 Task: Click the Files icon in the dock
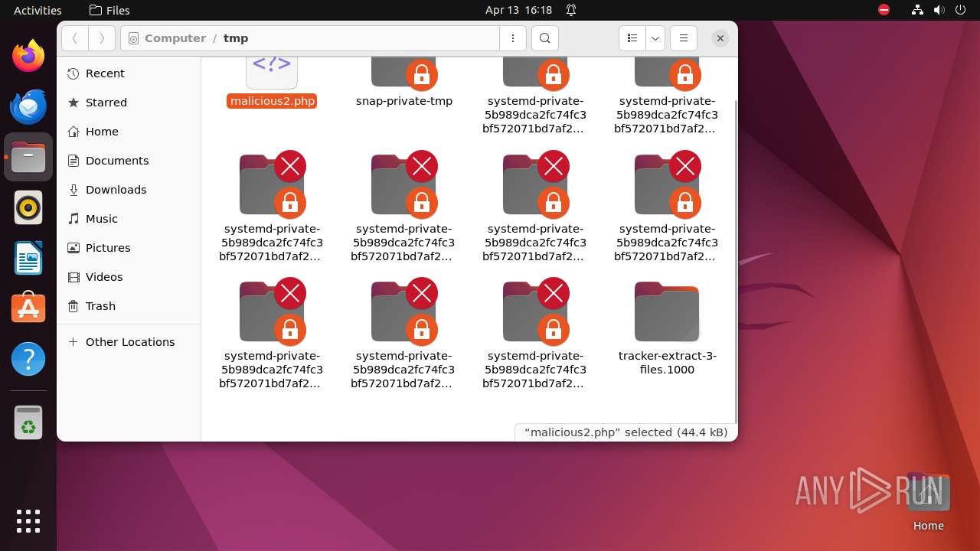coord(28,157)
